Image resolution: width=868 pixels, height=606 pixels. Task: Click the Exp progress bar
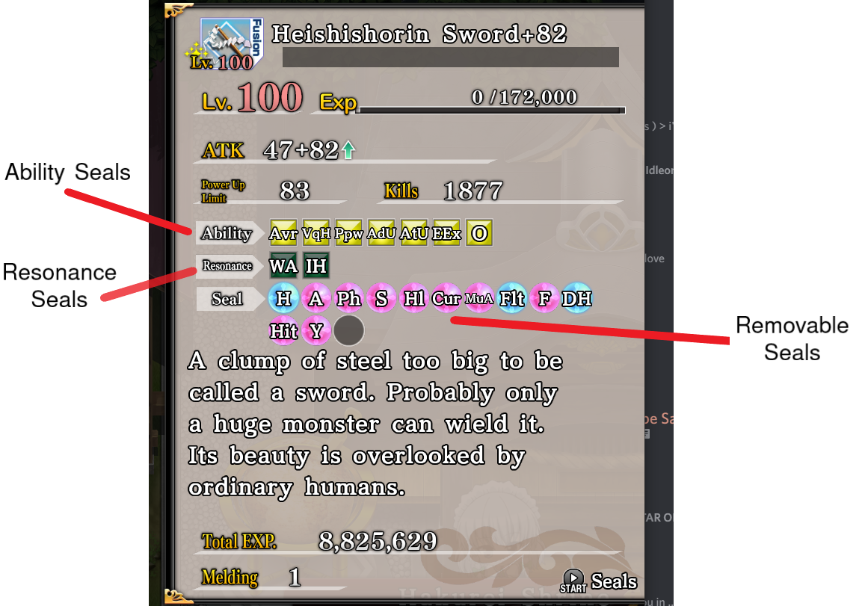coord(492,110)
